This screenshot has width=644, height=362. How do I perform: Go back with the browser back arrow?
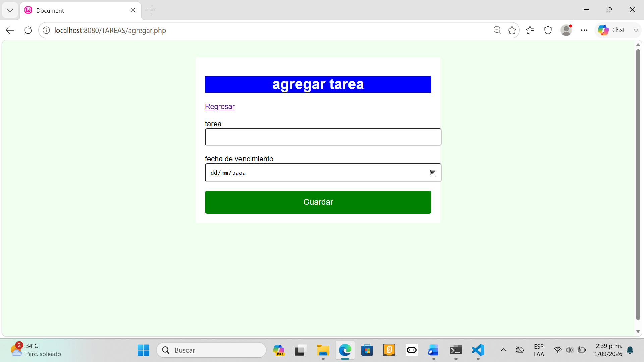click(10, 30)
